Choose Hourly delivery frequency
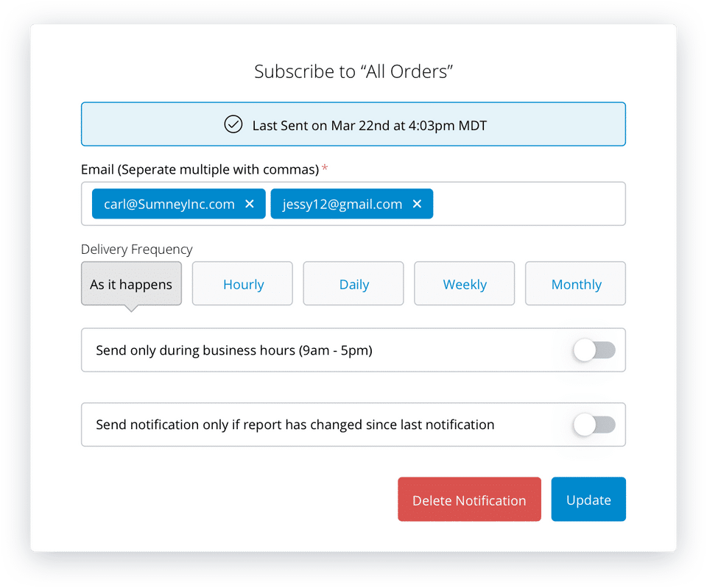 [242, 284]
